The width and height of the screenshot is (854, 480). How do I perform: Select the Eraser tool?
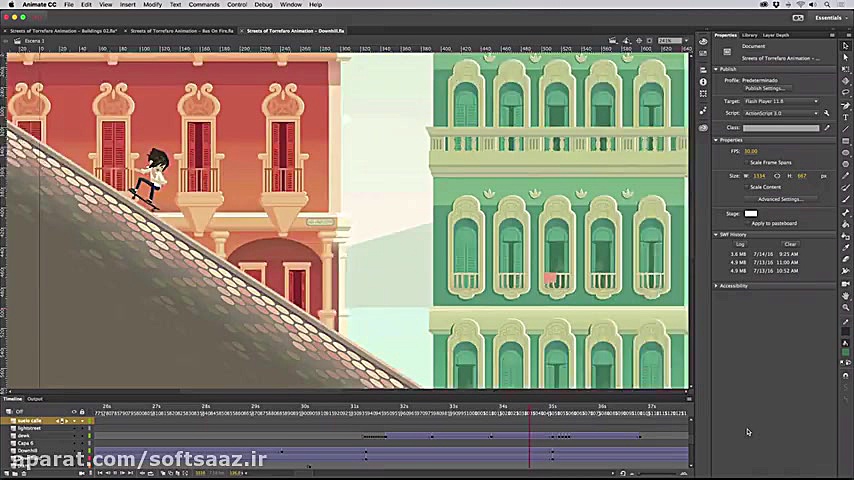pyautogui.click(x=845, y=259)
